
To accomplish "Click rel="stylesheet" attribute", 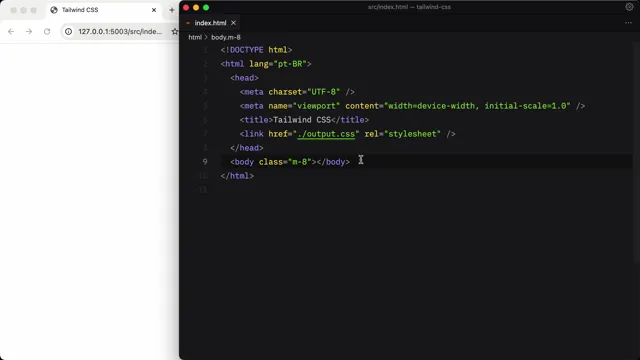I will 402,134.
